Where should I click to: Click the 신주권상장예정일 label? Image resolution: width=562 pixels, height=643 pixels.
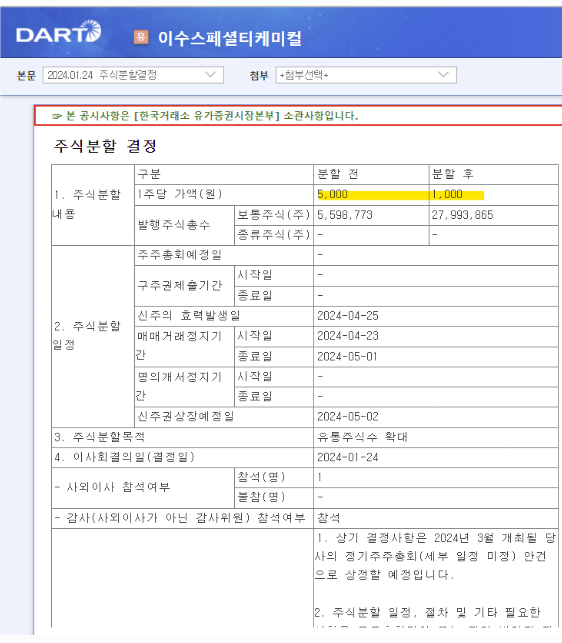[185, 417]
